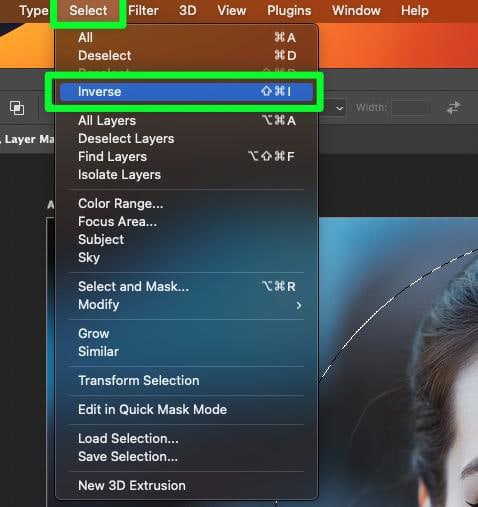The height and width of the screenshot is (507, 478).
Task: Choose Grow from the menu
Action: 187,333
